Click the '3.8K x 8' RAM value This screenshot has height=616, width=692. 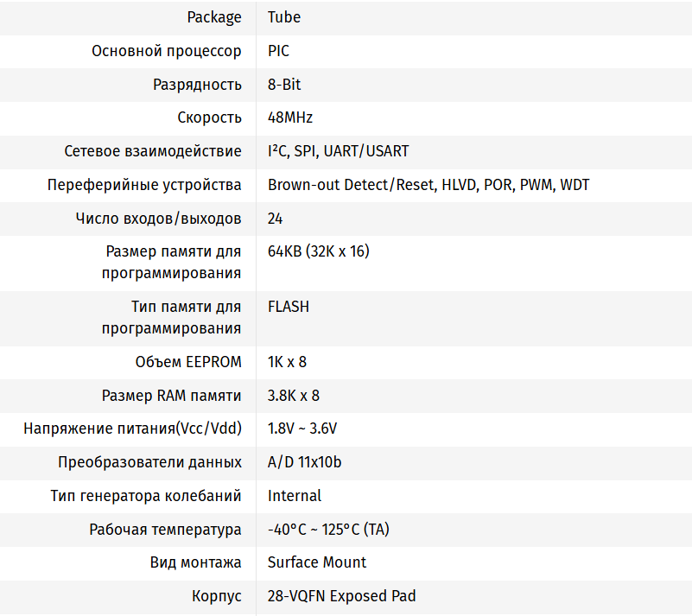[x=294, y=396]
